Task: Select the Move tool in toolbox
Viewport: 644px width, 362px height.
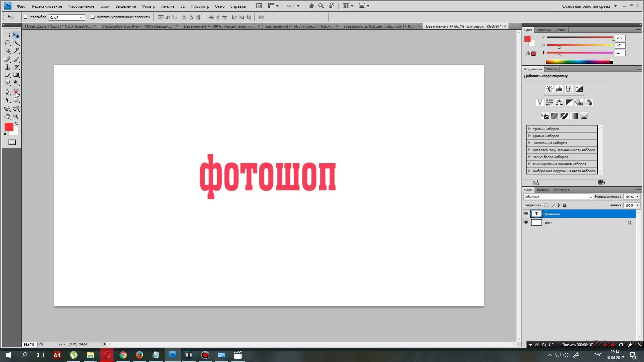Action: pos(16,35)
